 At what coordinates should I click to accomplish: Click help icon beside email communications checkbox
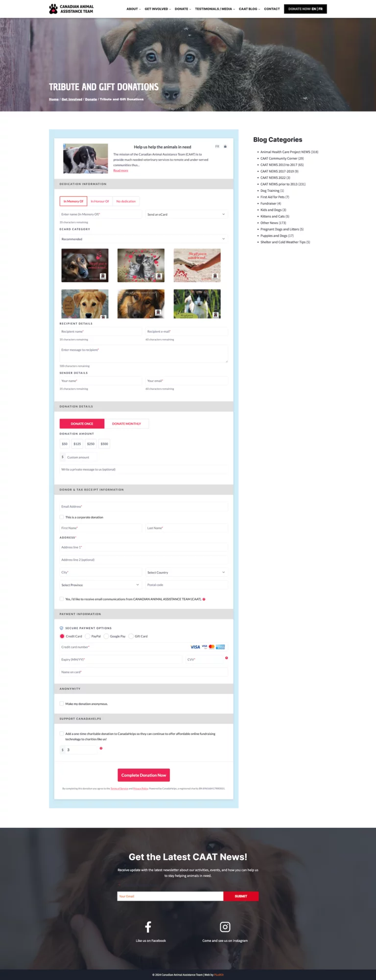pos(204,599)
